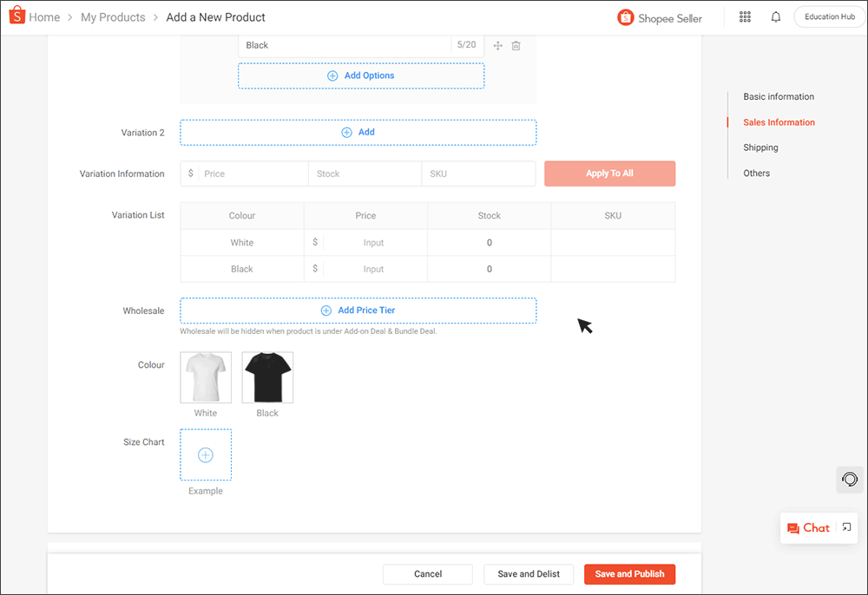The height and width of the screenshot is (595, 868).
Task: Click Add Options under Variation 1
Action: [360, 75]
